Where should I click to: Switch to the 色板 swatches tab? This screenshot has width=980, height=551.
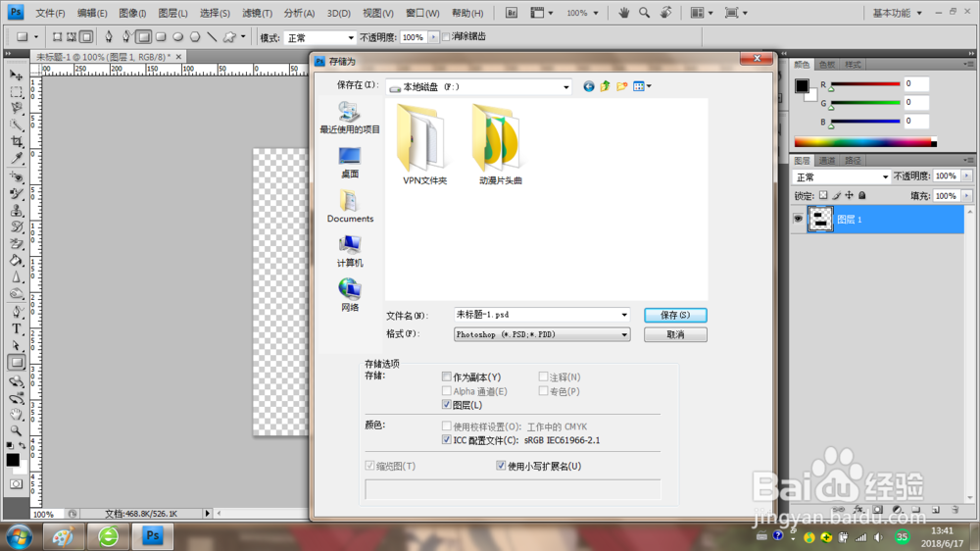827,65
